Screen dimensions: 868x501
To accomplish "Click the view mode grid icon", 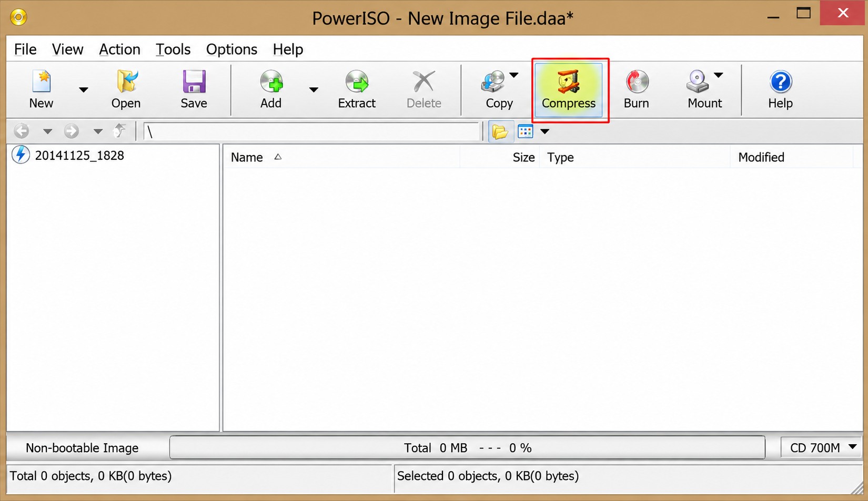I will 526,131.
